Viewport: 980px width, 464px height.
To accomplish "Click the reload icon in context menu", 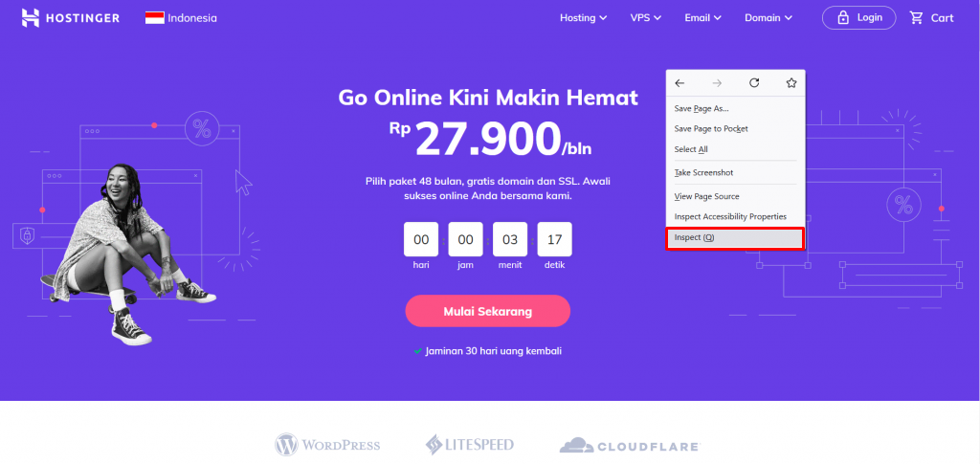I will click(x=754, y=83).
